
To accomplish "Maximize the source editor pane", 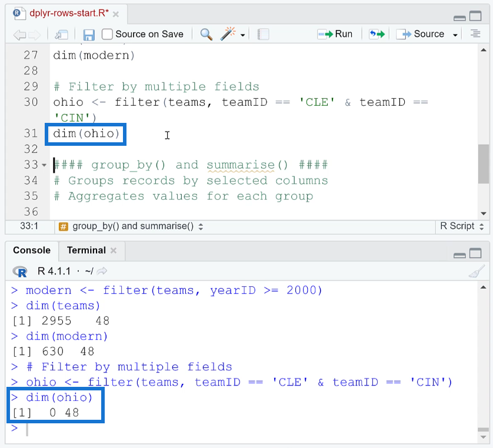I will pos(475,16).
